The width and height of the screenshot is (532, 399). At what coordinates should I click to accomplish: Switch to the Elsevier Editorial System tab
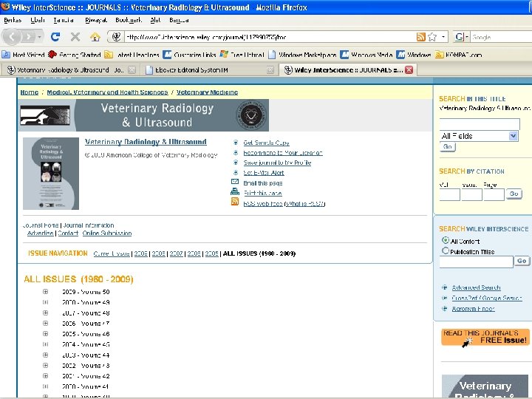click(208, 70)
